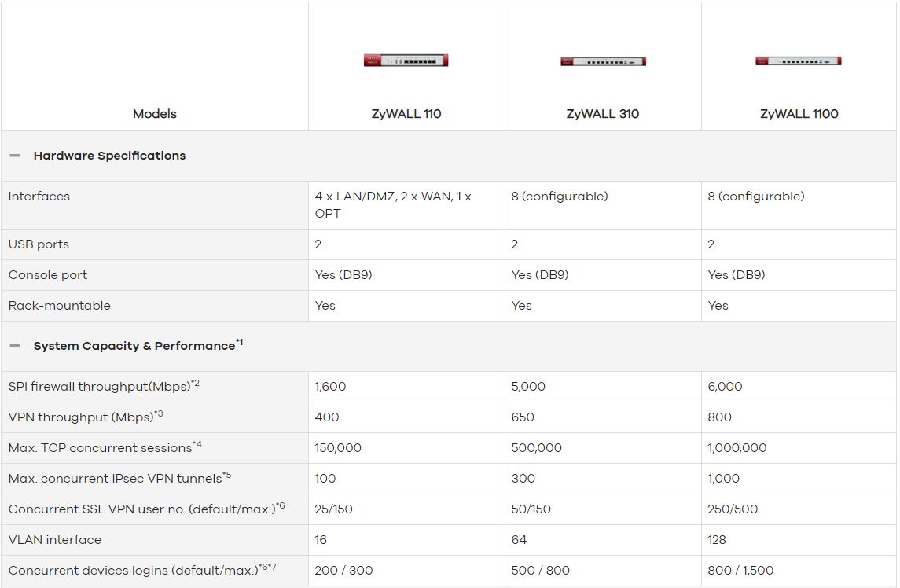Click the 1,000 IPsec tunnels value

point(724,478)
